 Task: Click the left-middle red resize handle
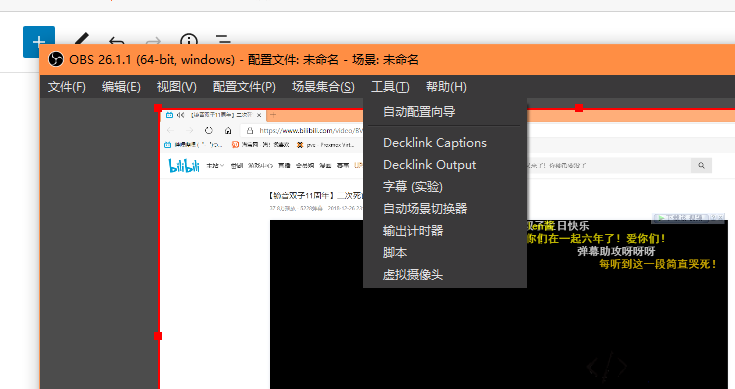coord(158,336)
